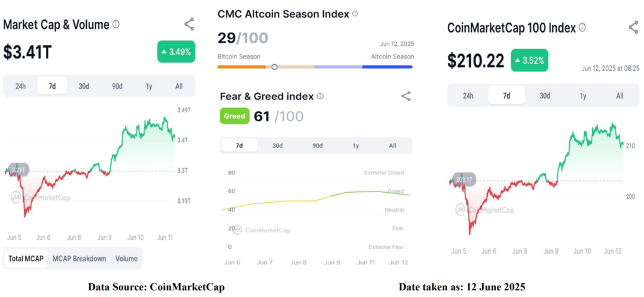The height and width of the screenshot is (297, 644).
Task: Select 30d on Fear & Greed chart
Action: 277,146
